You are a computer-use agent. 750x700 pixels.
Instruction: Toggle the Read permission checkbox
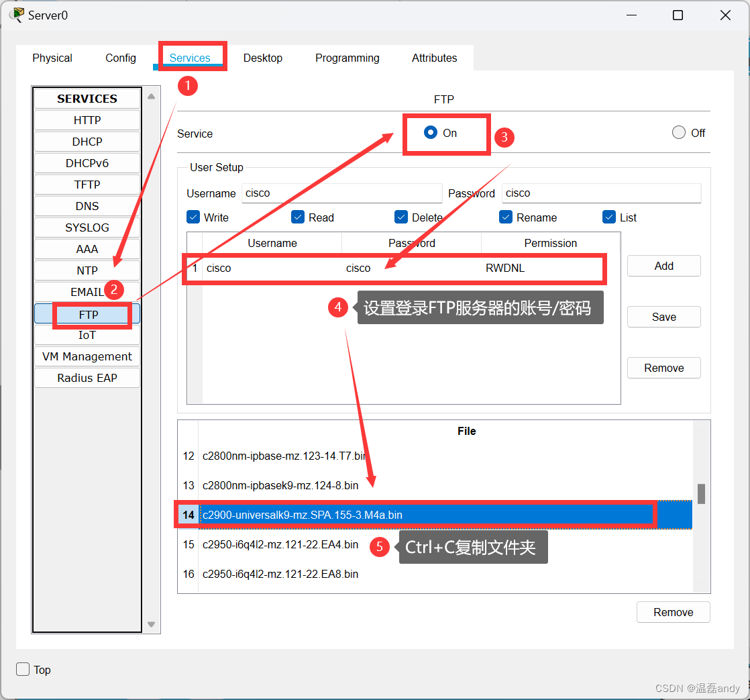pyautogui.click(x=297, y=217)
